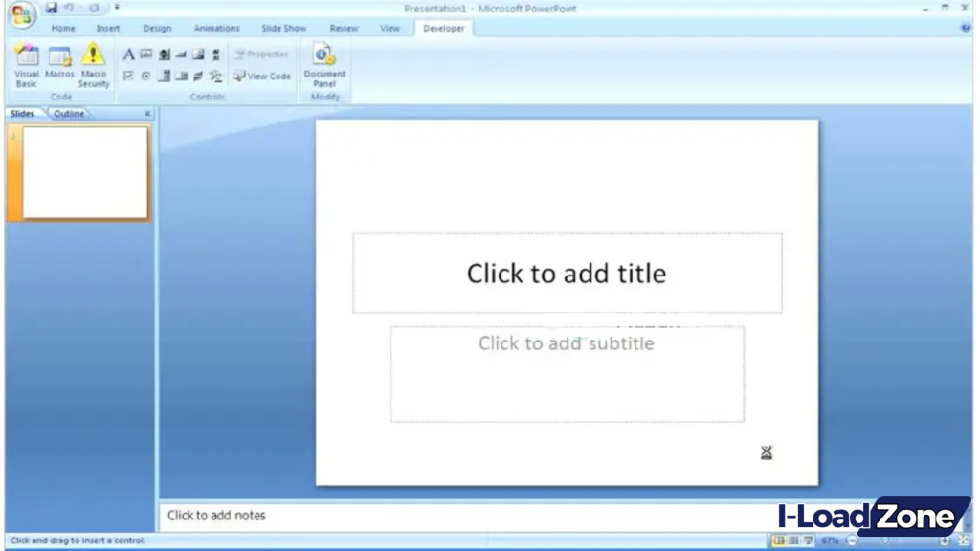This screenshot has height=551, width=980.
Task: Insert a check box control
Action: (128, 76)
